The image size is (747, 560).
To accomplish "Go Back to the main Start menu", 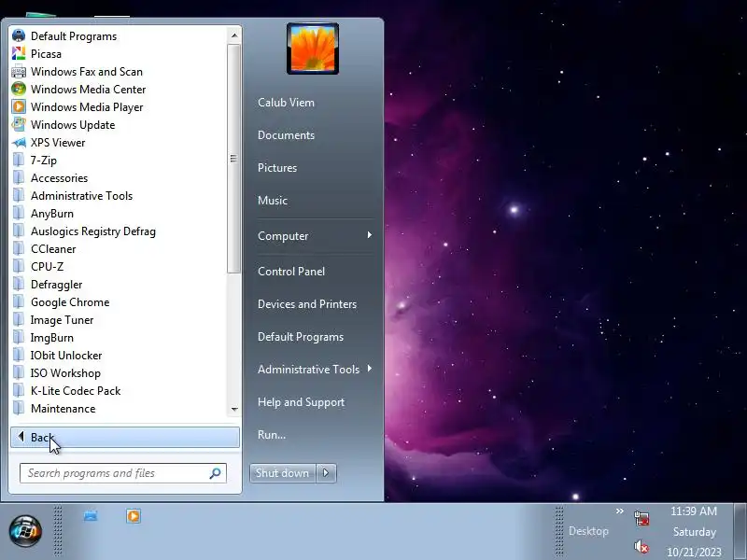I will click(x=125, y=437).
